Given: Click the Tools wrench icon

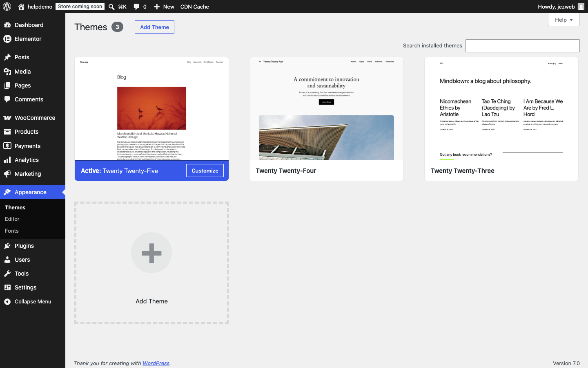Looking at the screenshot, I should click(7, 274).
